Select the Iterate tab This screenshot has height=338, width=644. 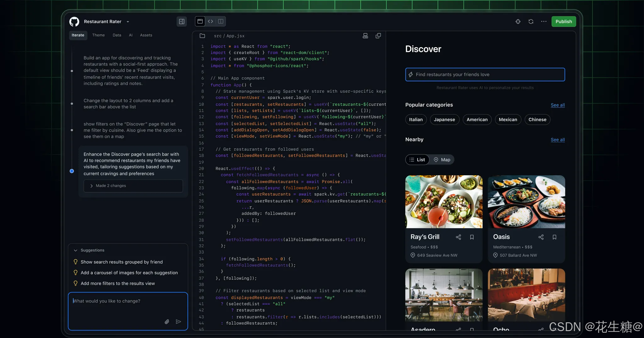[x=78, y=35]
